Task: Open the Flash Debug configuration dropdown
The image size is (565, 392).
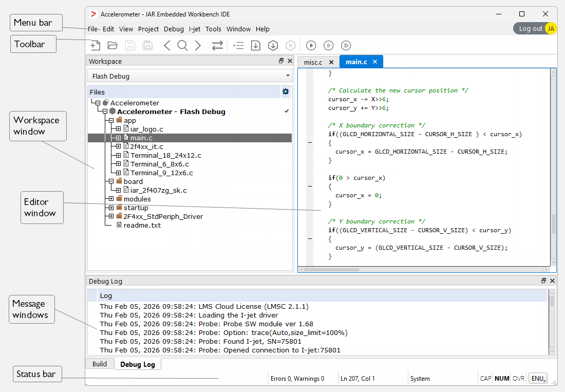Action: [190, 76]
